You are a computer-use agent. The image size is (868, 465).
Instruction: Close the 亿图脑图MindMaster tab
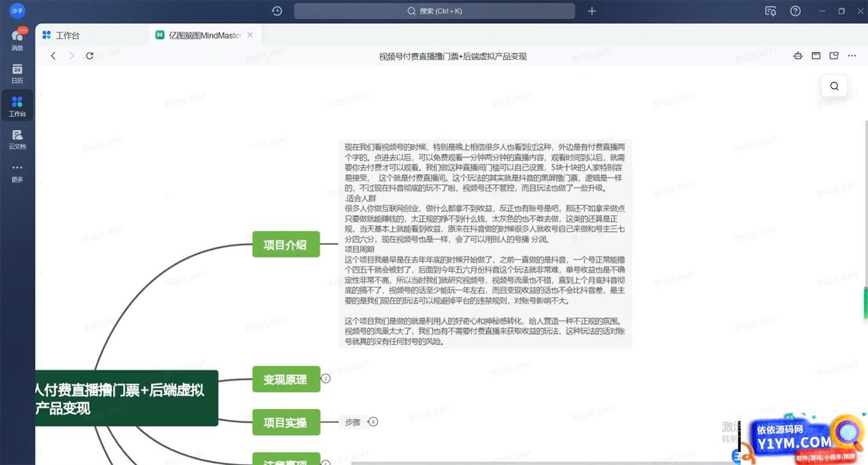pos(250,35)
